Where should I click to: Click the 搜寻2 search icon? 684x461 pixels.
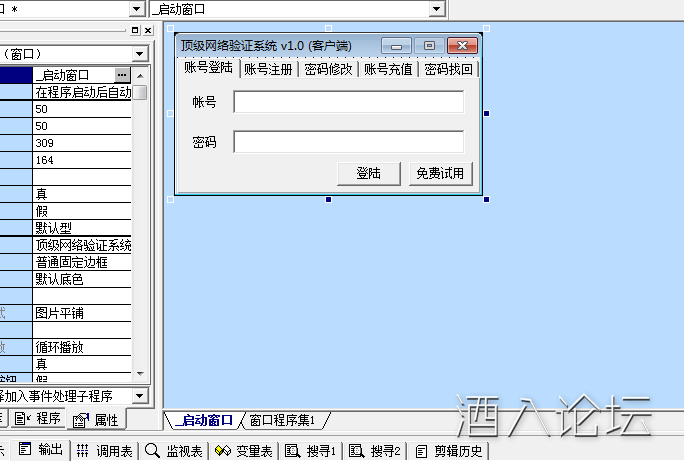coord(356,451)
